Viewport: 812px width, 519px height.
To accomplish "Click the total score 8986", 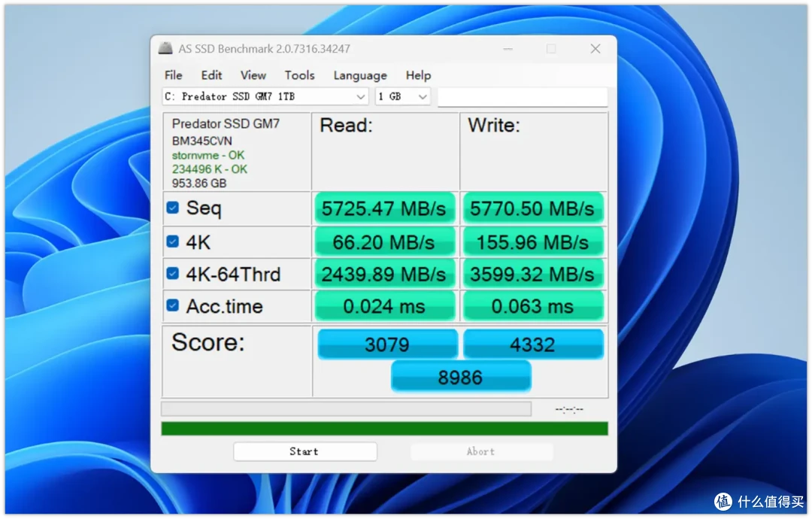I will coord(461,377).
